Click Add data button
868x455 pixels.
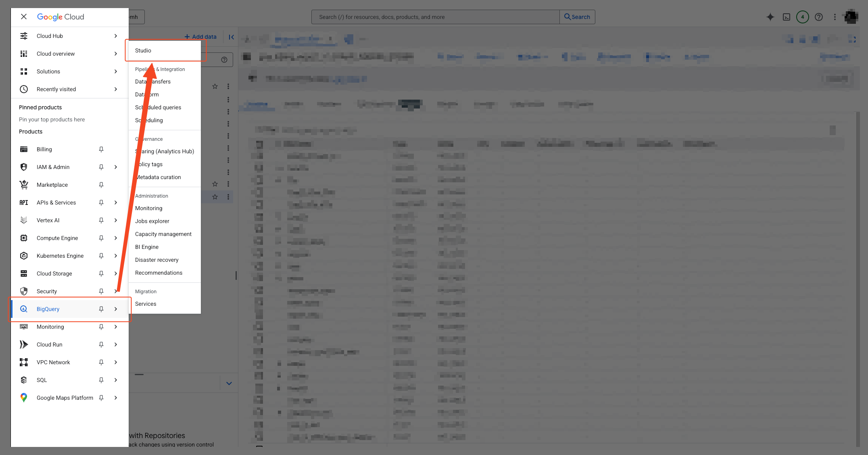point(200,37)
